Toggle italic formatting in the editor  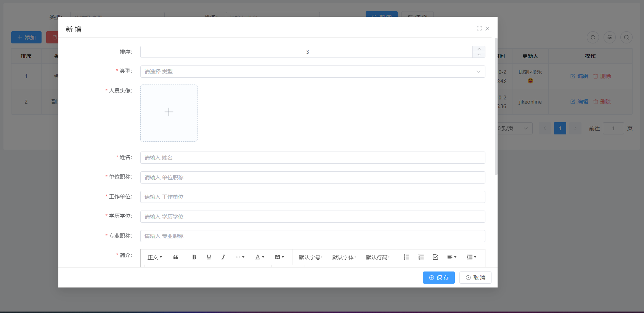pos(223,257)
